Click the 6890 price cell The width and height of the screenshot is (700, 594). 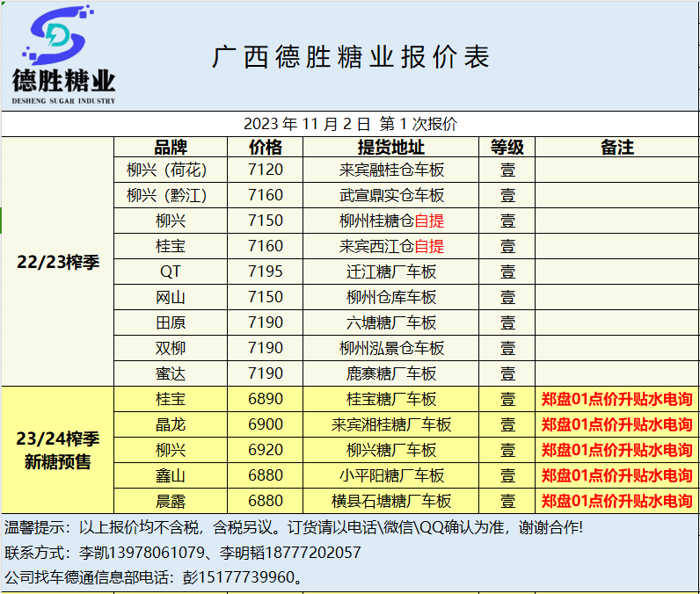tap(266, 399)
